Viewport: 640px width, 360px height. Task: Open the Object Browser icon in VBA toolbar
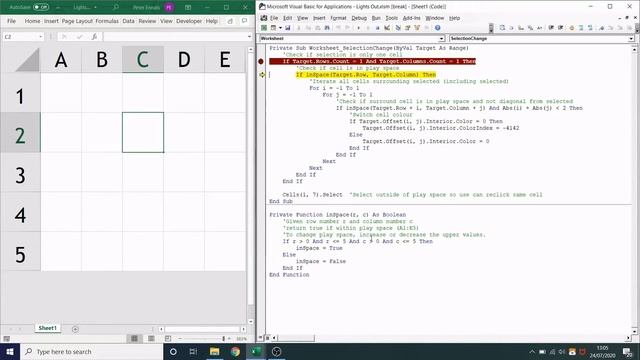417,28
